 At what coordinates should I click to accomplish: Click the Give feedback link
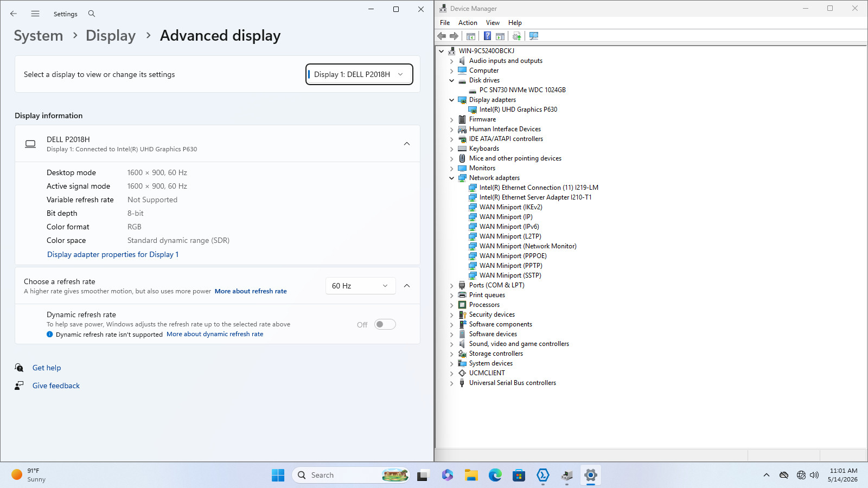56,386
